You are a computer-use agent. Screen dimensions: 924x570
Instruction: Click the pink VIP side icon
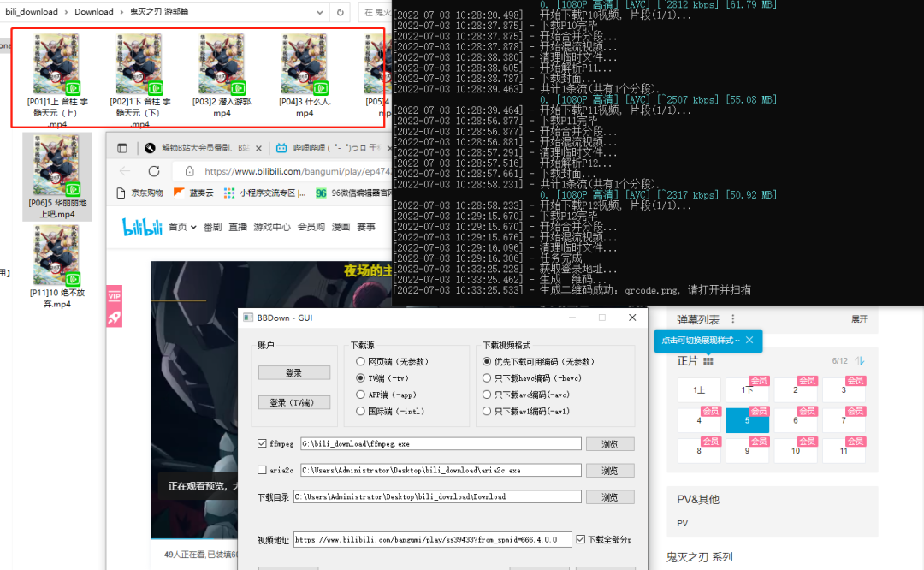pyautogui.click(x=115, y=296)
